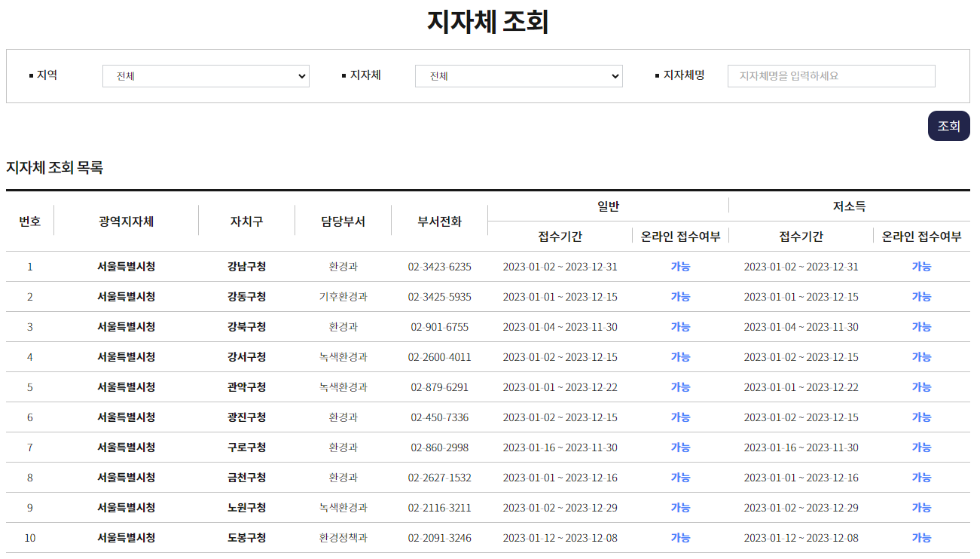980x559 pixels.
Task: Click 가능 in 노원구청 저소득 column
Action: click(x=920, y=507)
